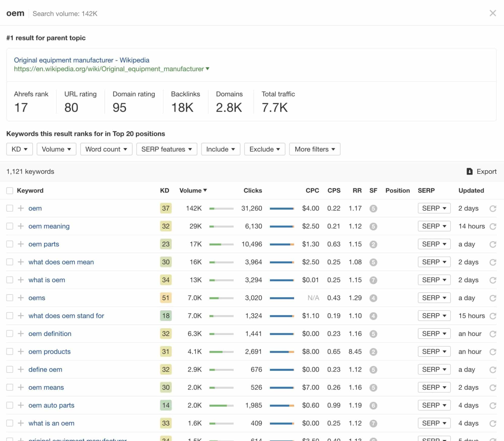This screenshot has width=504, height=441.
Task: Add 'what is oem' with plus icon
Action: click(x=21, y=280)
